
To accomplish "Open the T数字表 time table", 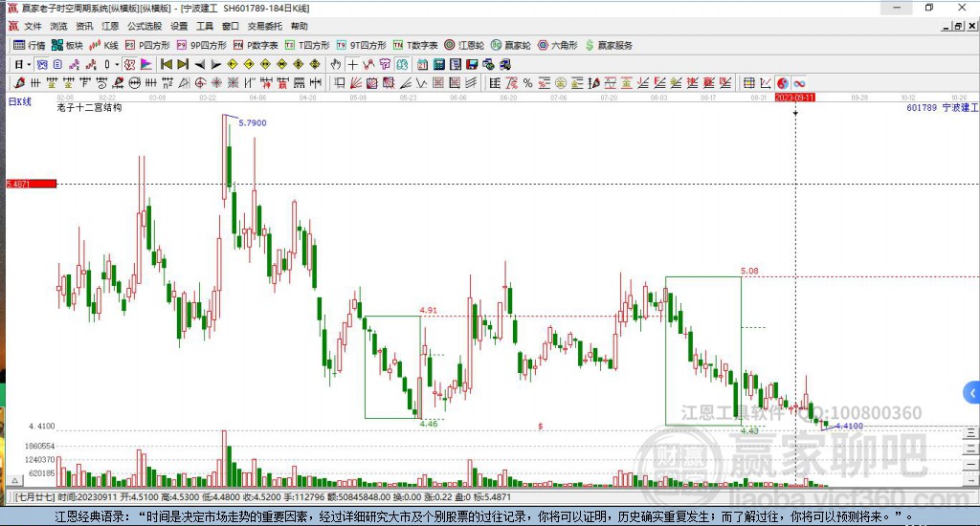I will tap(415, 45).
